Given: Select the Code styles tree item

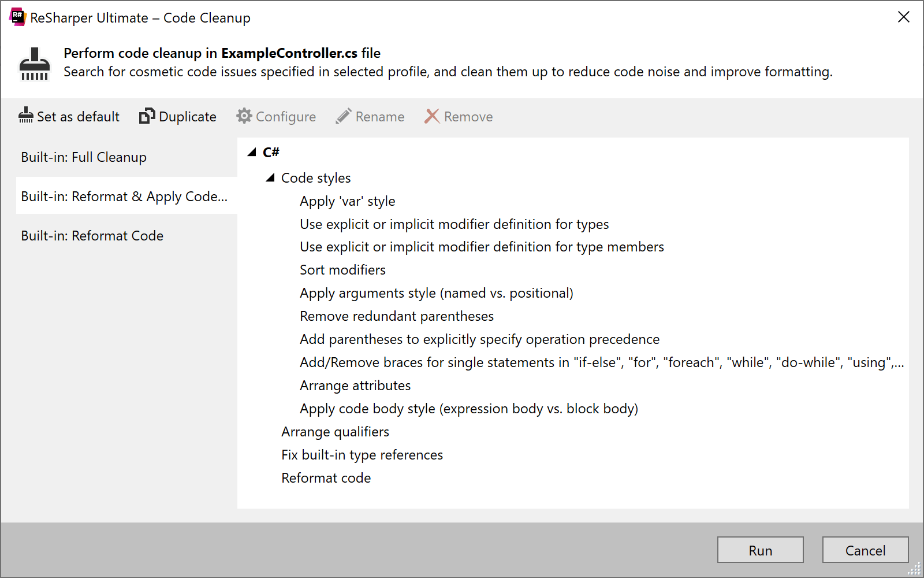Looking at the screenshot, I should [x=316, y=178].
